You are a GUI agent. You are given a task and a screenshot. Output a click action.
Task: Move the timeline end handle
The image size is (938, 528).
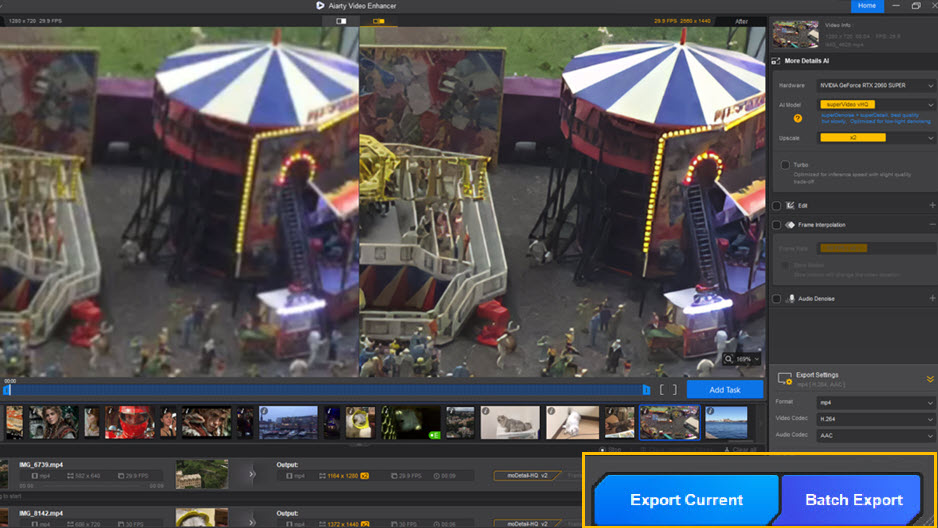point(646,390)
